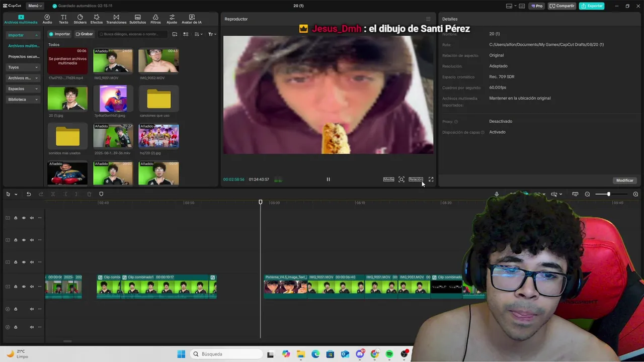Collapse the Importar sidebar section
Viewport: 644px width, 362px height.
pyautogui.click(x=23, y=35)
